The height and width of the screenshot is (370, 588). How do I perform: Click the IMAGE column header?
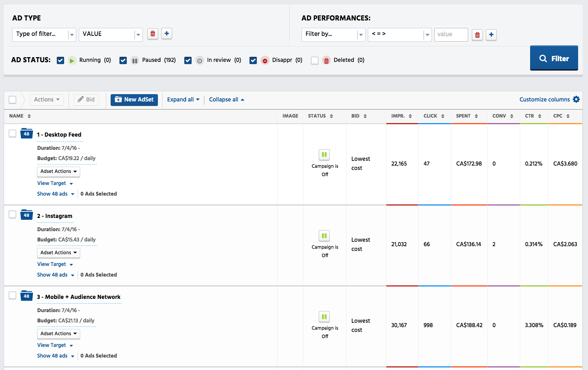tap(290, 116)
